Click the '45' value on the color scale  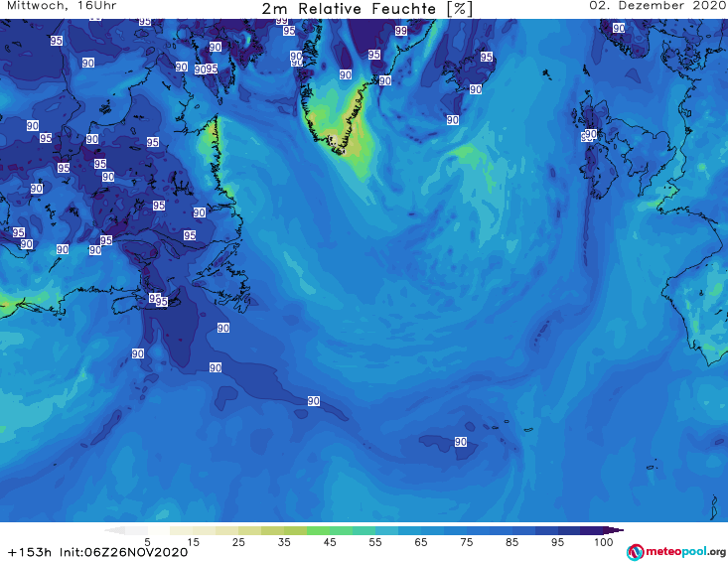[x=330, y=542]
